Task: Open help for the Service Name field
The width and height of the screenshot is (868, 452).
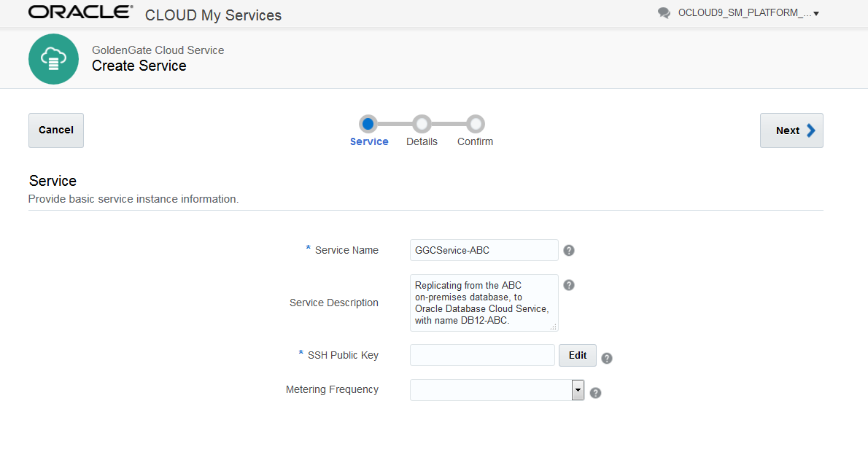Action: tap(569, 249)
